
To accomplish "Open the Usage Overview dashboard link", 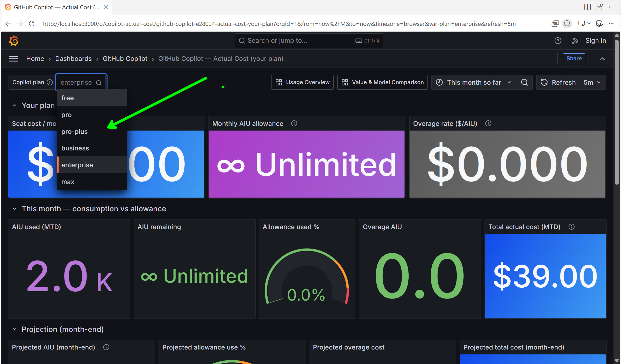I will click(x=302, y=82).
